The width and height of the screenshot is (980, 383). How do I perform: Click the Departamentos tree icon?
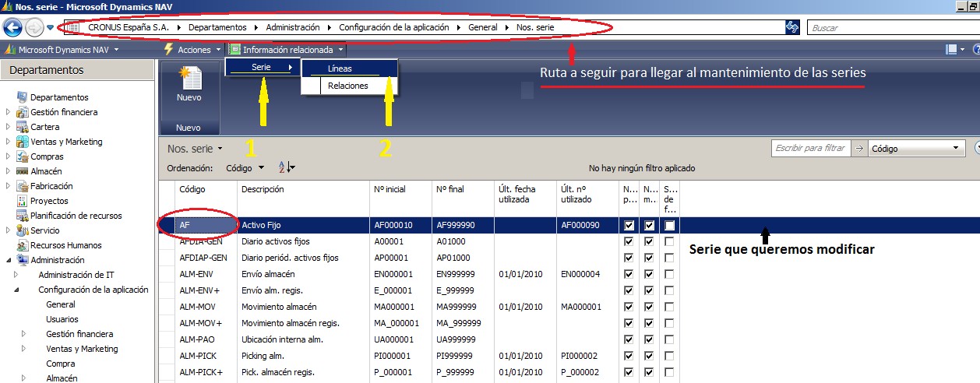pos(22,97)
